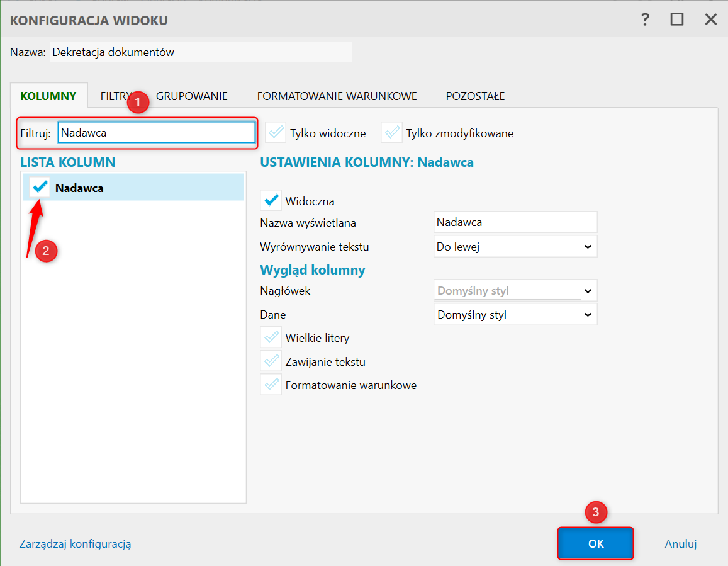Click the help question mark icon
The height and width of the screenshot is (566, 728).
point(645,20)
